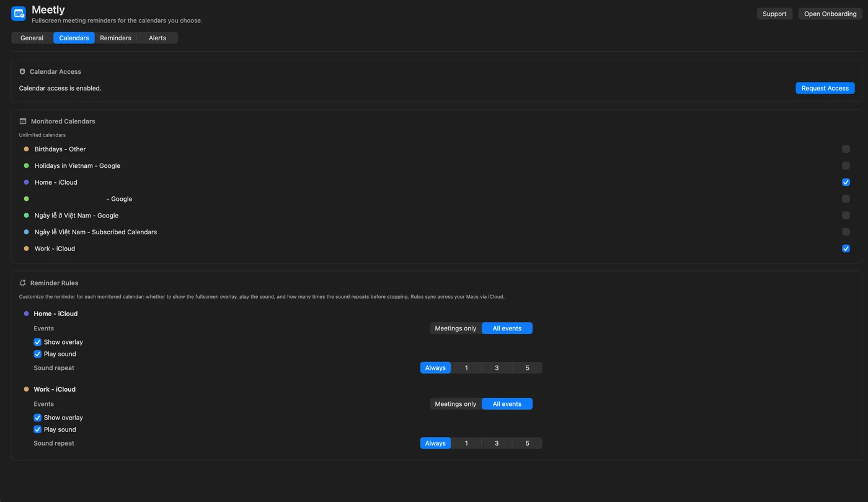Click the Request Access button
This screenshot has width=868, height=502.
coord(825,88)
